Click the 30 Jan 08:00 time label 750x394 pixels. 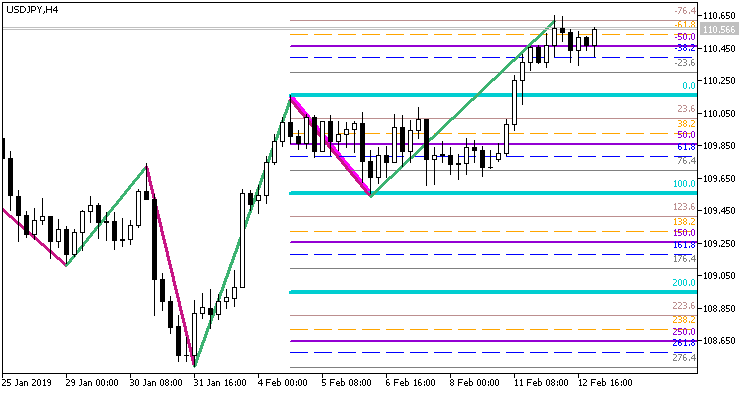pos(156,383)
